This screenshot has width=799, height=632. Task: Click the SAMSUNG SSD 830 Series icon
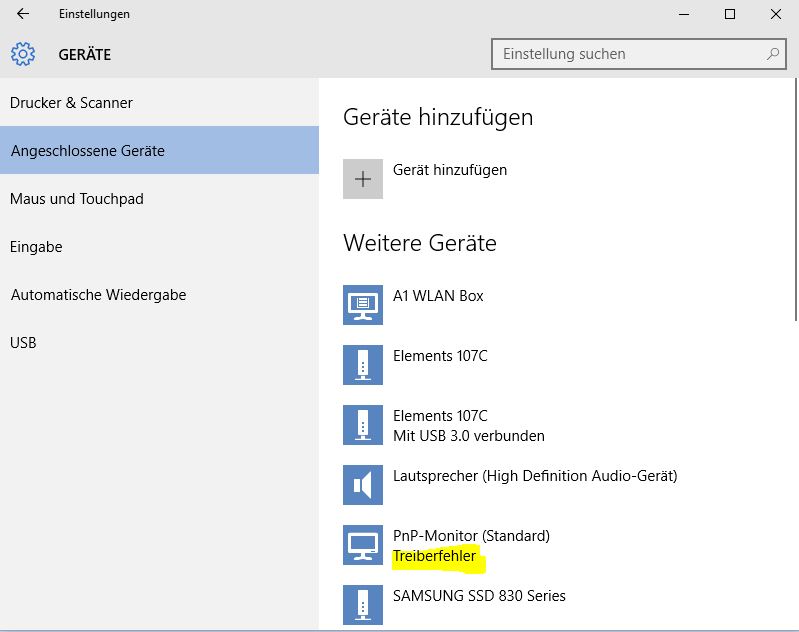(363, 604)
